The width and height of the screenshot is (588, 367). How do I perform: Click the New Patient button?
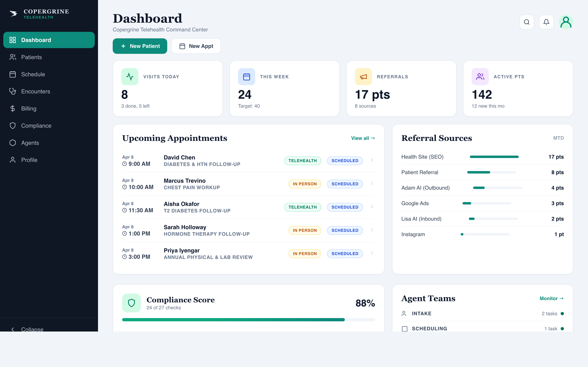140,46
